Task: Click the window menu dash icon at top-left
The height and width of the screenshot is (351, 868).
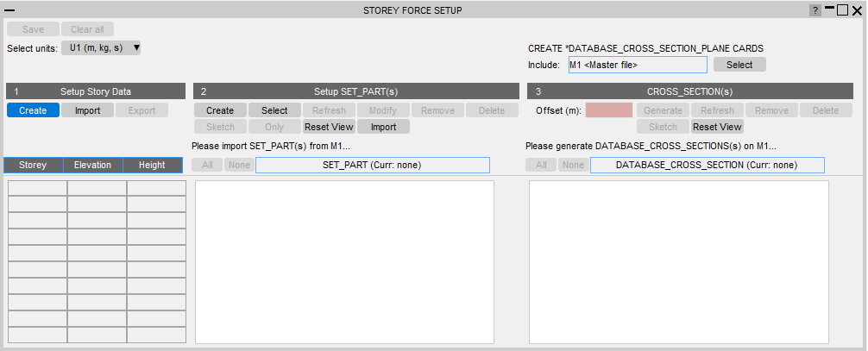Action: [10, 10]
